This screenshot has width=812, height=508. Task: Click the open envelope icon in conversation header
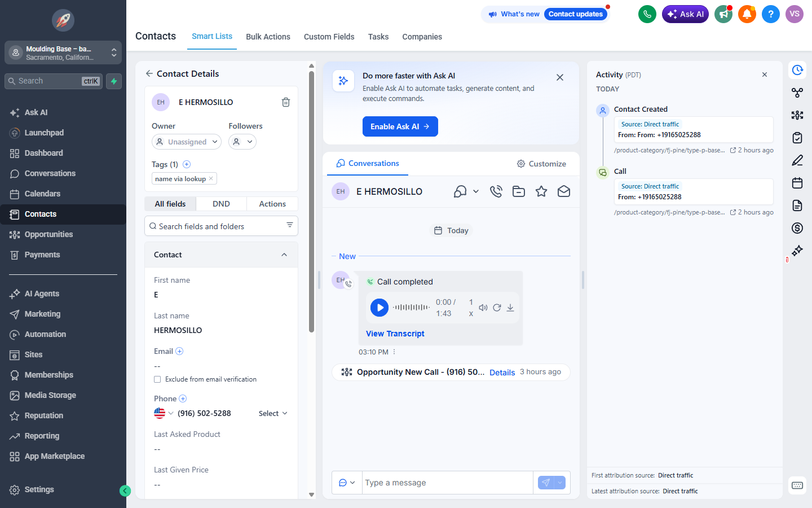point(564,191)
